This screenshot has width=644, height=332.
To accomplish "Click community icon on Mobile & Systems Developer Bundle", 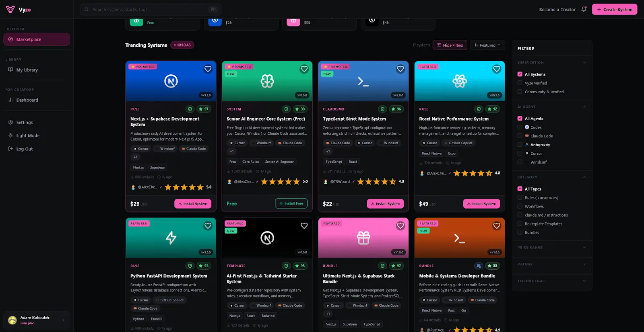I will pyautogui.click(x=479, y=266).
